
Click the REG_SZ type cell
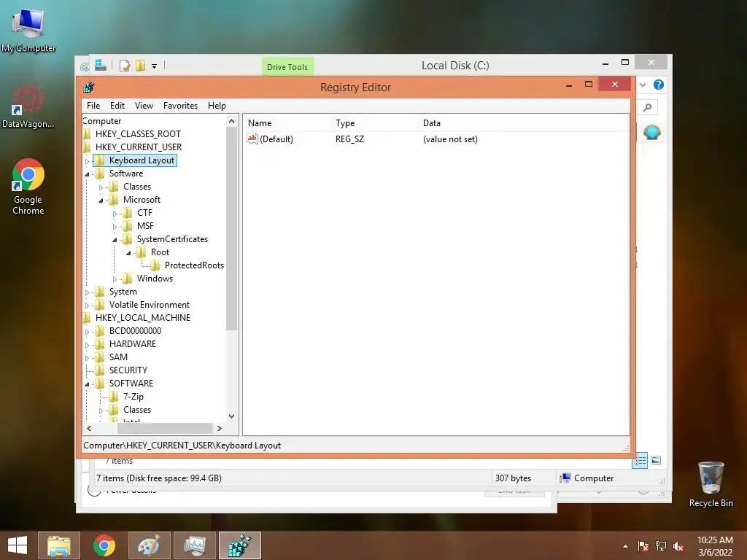(349, 139)
